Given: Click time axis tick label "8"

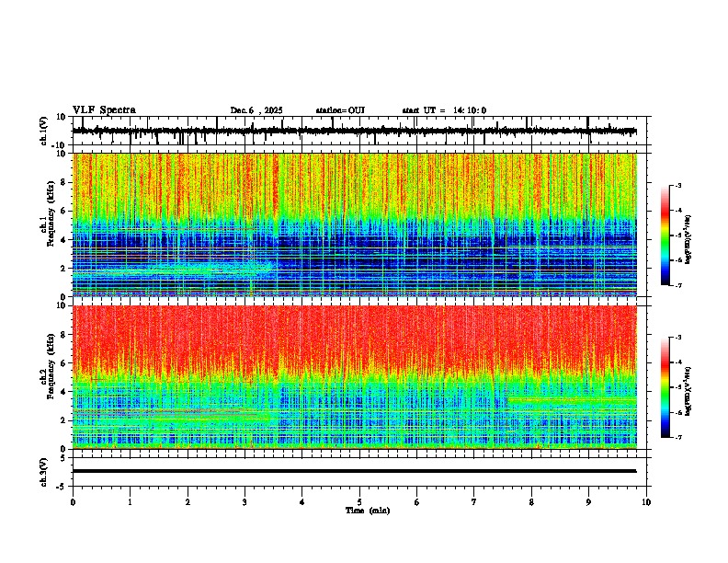Looking at the screenshot, I should click(x=531, y=502).
